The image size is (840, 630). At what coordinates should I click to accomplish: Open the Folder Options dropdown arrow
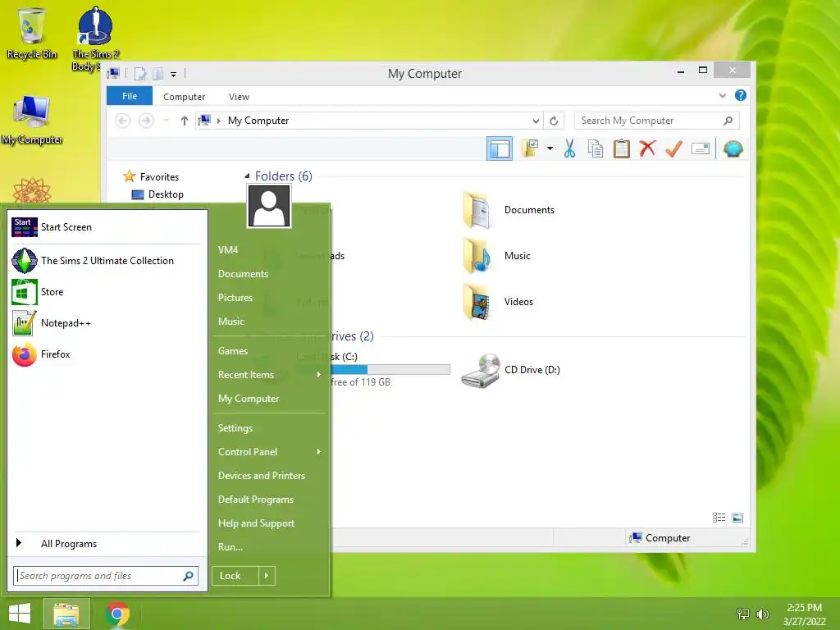pos(550,148)
